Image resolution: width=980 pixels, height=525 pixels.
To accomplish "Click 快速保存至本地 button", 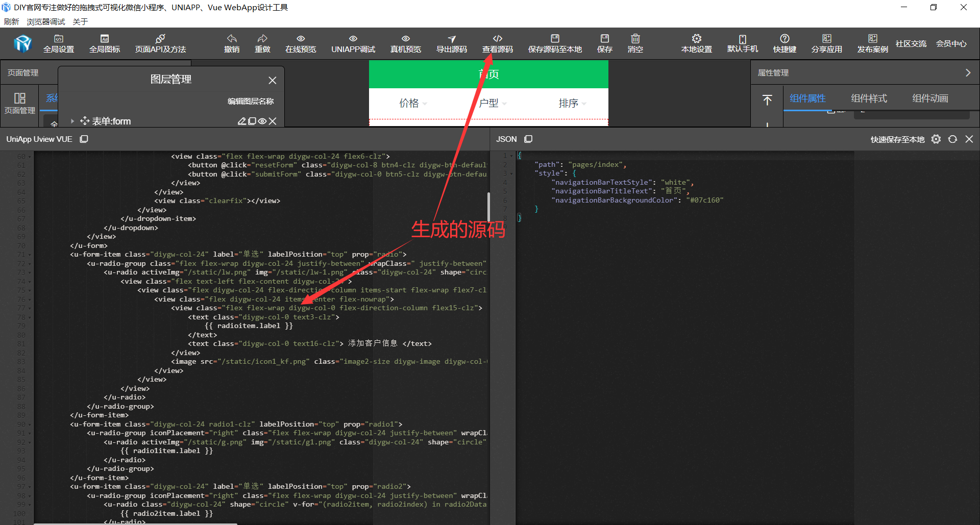I will (x=897, y=139).
